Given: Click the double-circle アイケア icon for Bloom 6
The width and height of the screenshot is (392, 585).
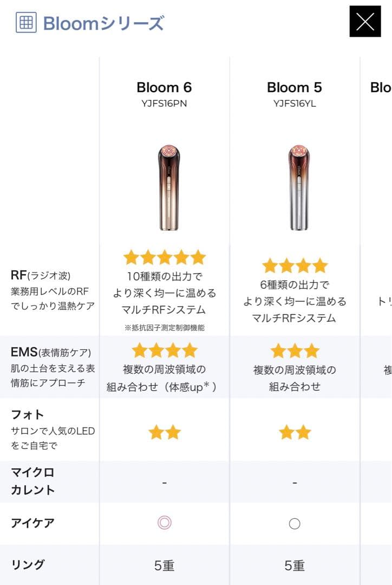Looking at the screenshot, I should [x=165, y=523].
